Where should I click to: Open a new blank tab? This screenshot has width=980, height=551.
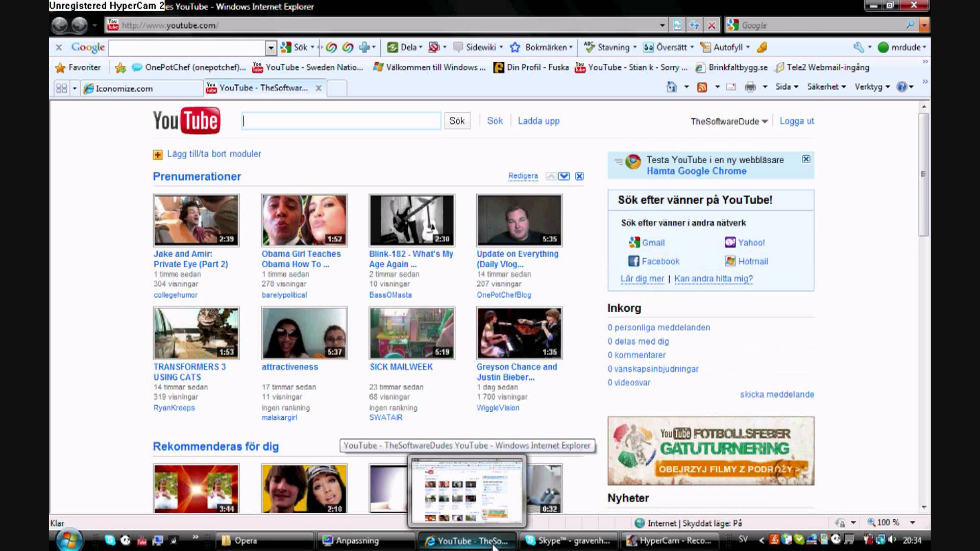click(x=337, y=88)
